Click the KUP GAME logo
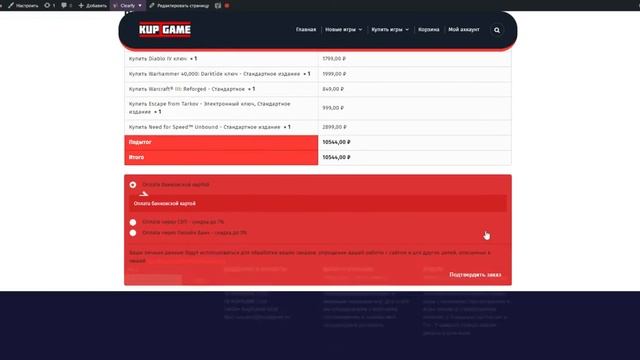The width and height of the screenshot is (640, 360). [x=165, y=29]
